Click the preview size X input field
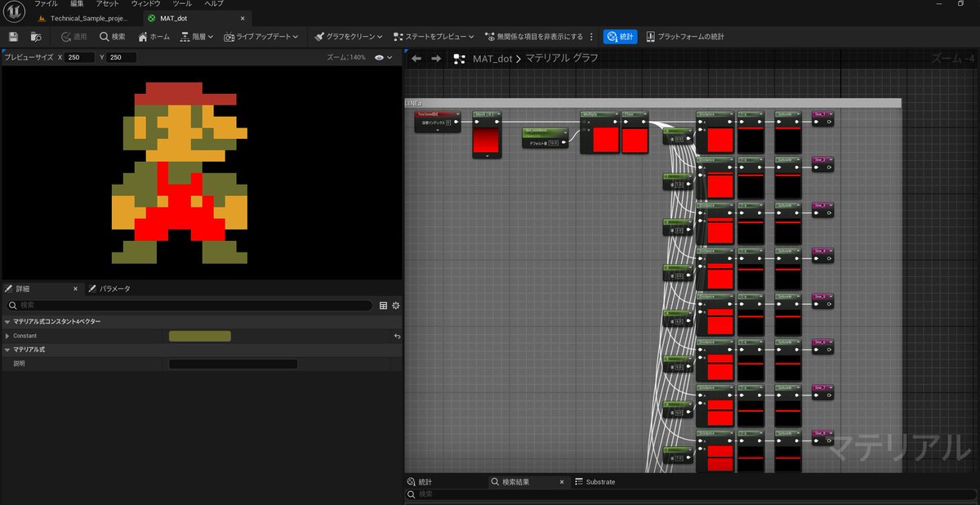 (x=80, y=57)
